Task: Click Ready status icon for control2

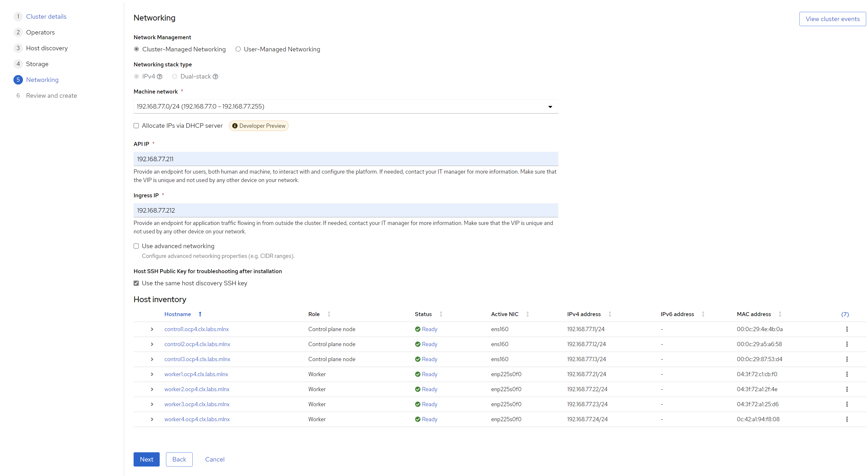Action: (417, 344)
